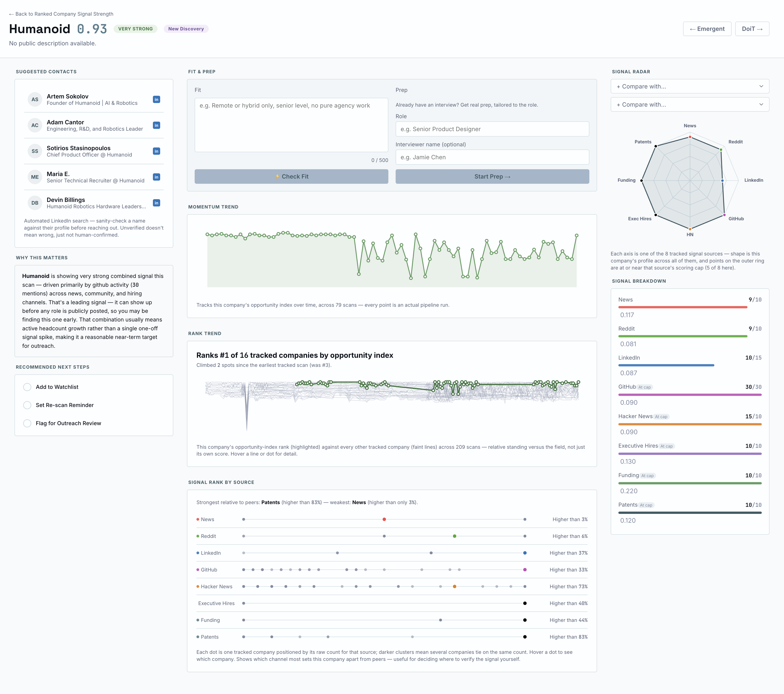The height and width of the screenshot is (694, 784).
Task: Click the Start Prep button
Action: pos(492,177)
